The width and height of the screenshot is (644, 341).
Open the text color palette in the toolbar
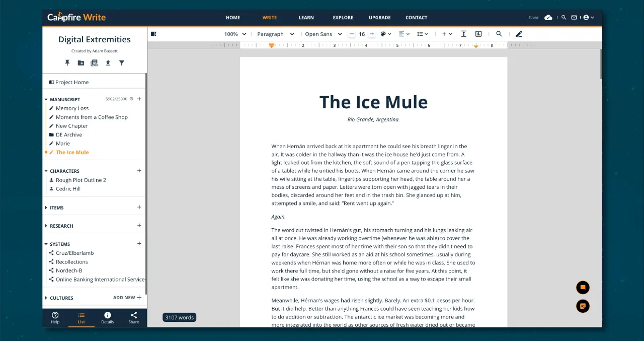pyautogui.click(x=384, y=34)
